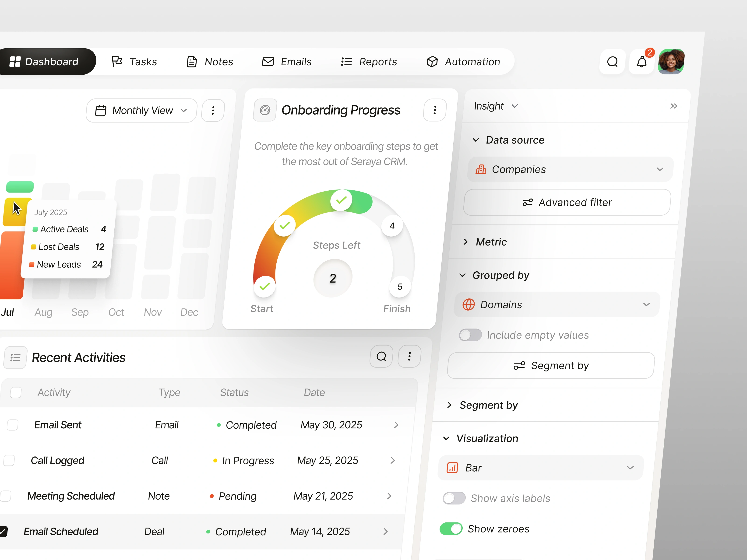Enable Include empty values toggle

pyautogui.click(x=470, y=335)
